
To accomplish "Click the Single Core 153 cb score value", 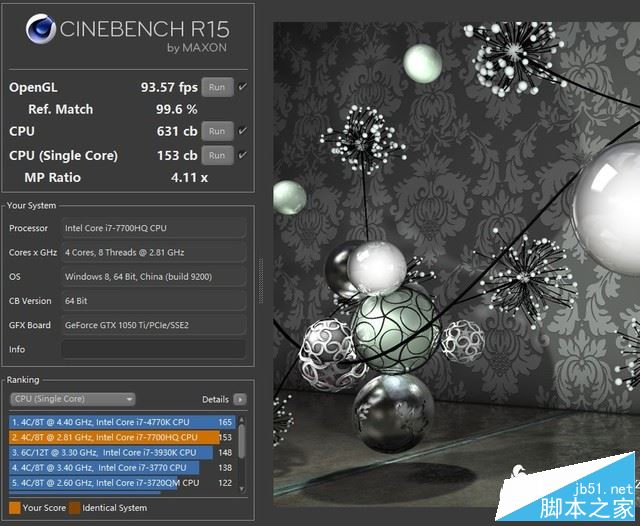I will (177, 155).
